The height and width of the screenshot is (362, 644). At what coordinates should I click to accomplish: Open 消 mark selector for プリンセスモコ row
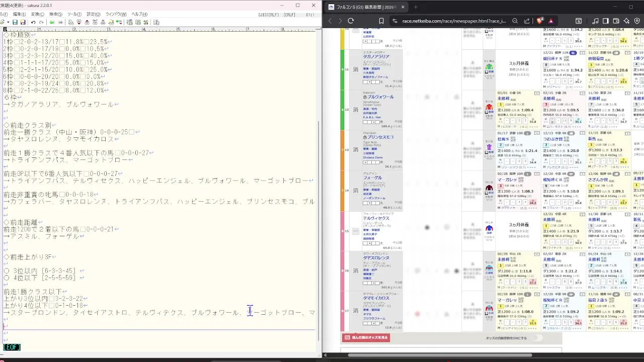(x=355, y=150)
